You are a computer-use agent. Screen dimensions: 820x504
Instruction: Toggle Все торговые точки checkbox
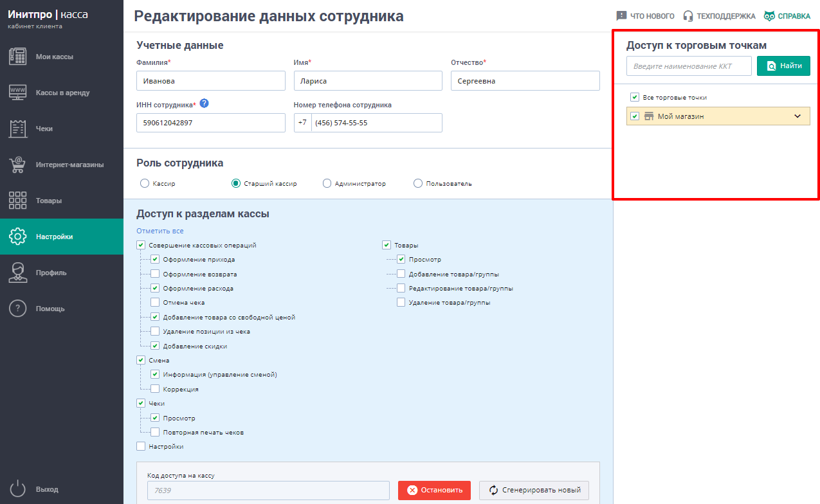[x=635, y=98]
